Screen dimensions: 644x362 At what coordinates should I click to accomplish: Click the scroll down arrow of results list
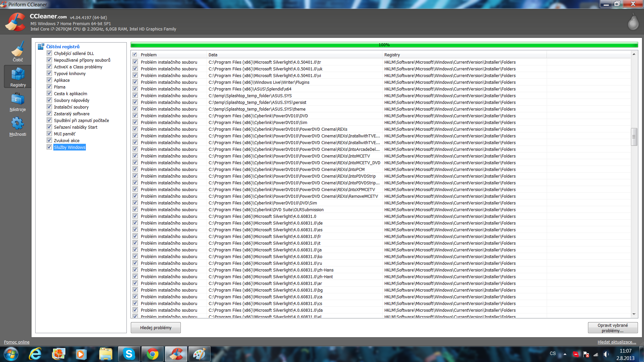[634, 314]
